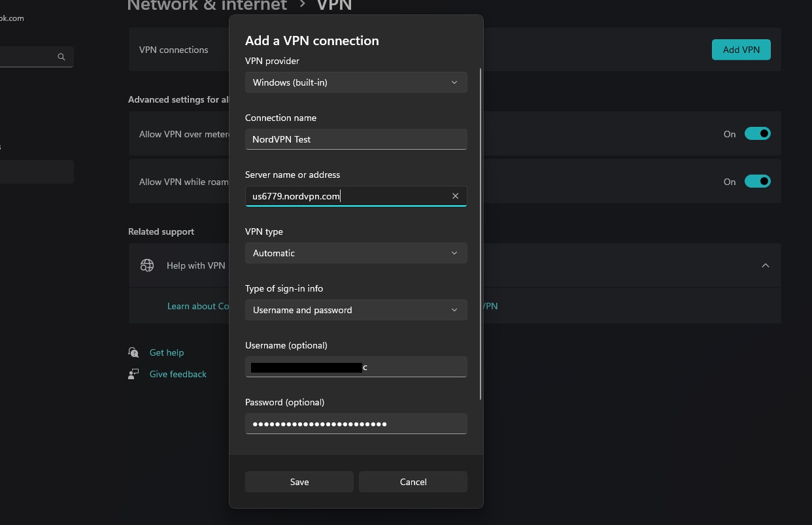812x525 pixels.
Task: Save the VPN connection
Action: tap(299, 482)
